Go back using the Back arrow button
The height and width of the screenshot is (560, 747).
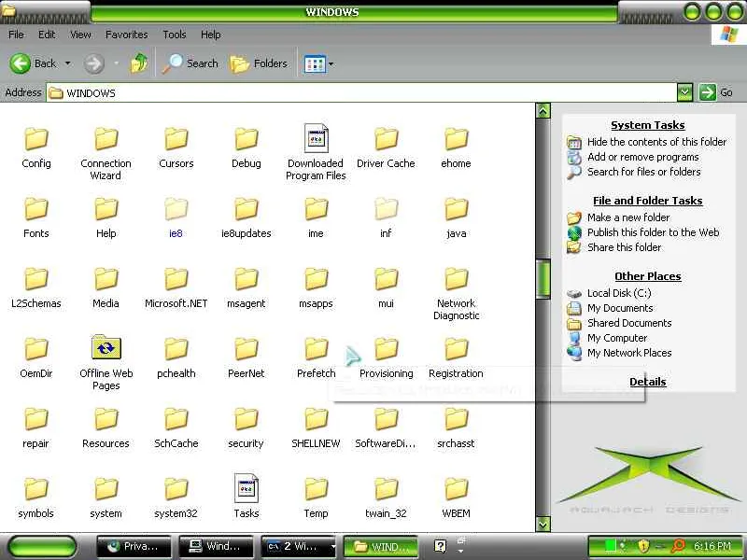[33, 63]
